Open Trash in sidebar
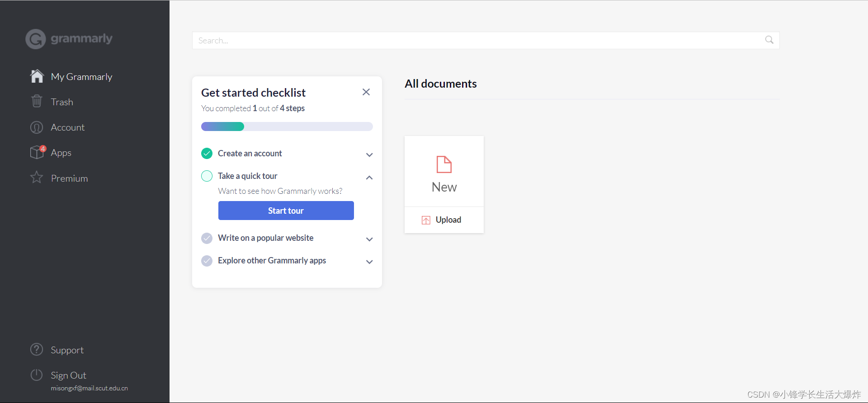The image size is (868, 403). (x=62, y=102)
